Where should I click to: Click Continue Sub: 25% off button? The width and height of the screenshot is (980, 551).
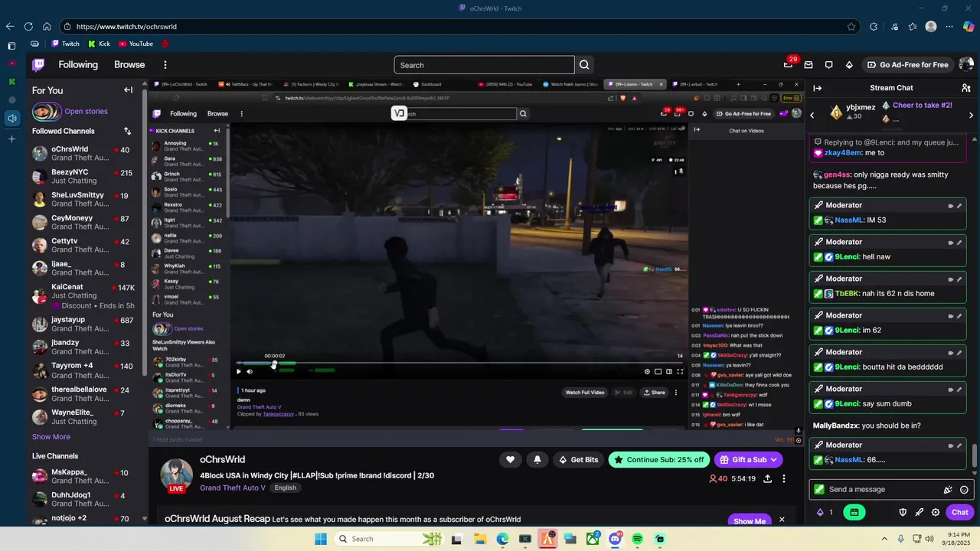pos(659,459)
